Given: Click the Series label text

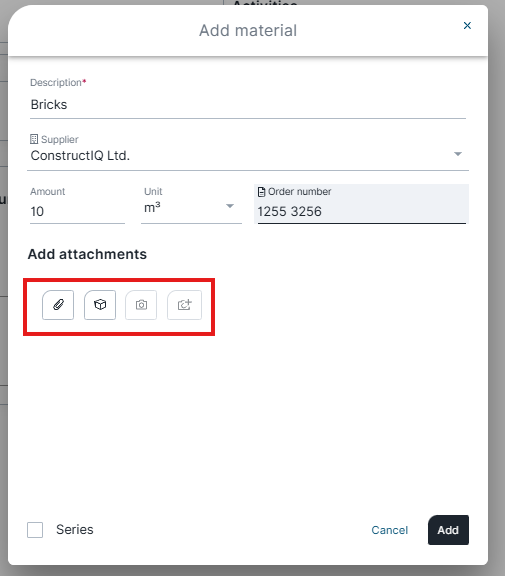Looking at the screenshot, I should [75, 530].
